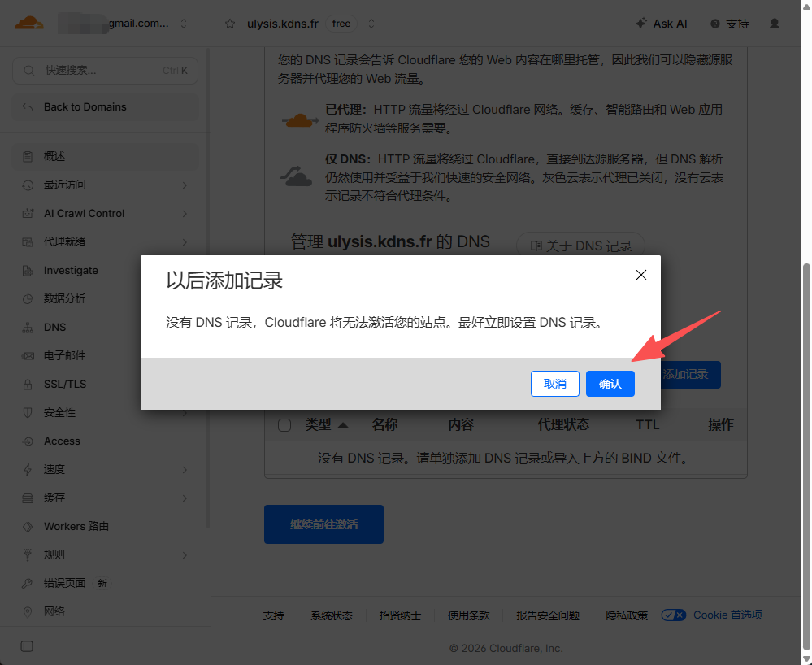The height and width of the screenshot is (665, 812).
Task: Click the 数据分析 icon
Action: [28, 299]
